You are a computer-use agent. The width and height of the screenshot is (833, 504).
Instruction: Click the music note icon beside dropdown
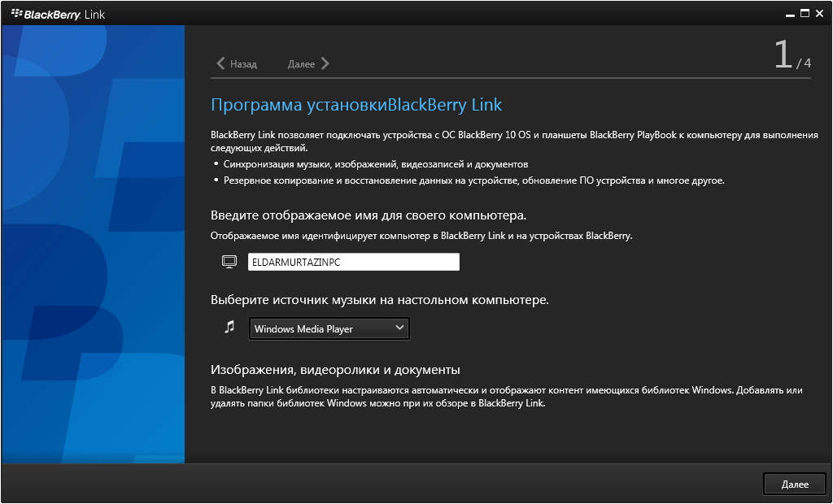229,327
